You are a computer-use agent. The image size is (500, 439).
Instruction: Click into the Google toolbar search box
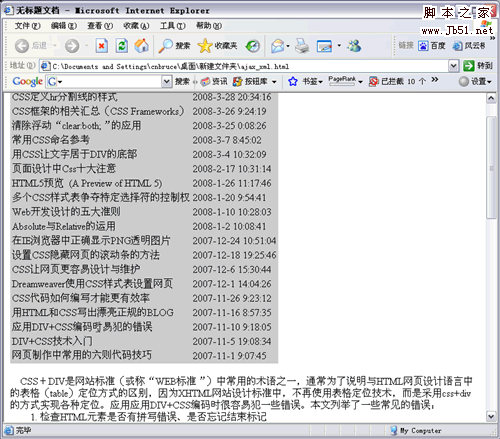[109, 81]
